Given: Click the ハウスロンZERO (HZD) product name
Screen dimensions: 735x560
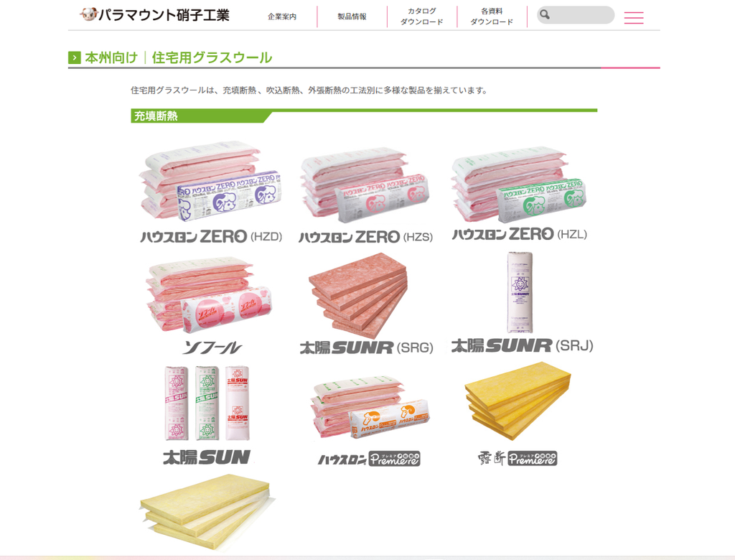Looking at the screenshot, I should click(x=212, y=236).
